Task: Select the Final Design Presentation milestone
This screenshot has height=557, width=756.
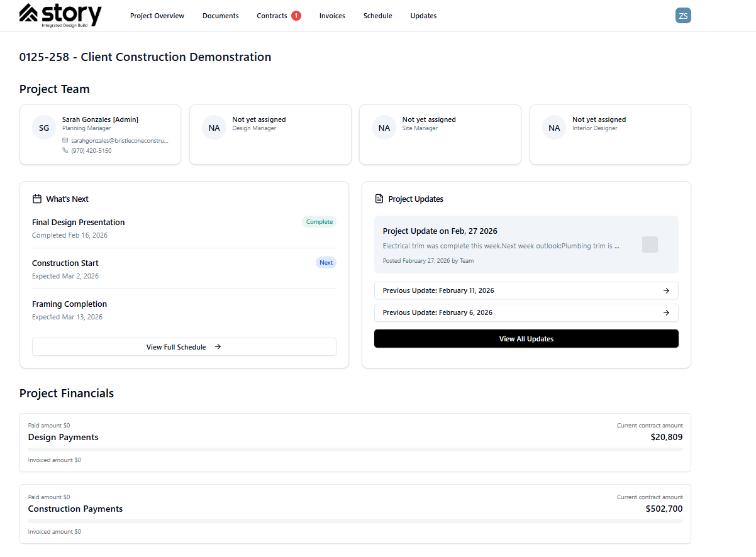Action: pyautogui.click(x=79, y=222)
